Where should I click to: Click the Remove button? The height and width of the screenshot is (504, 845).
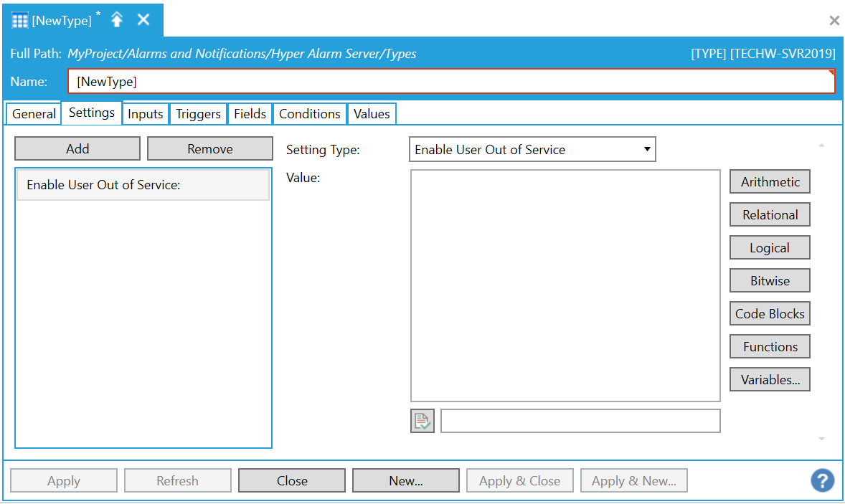pos(210,148)
